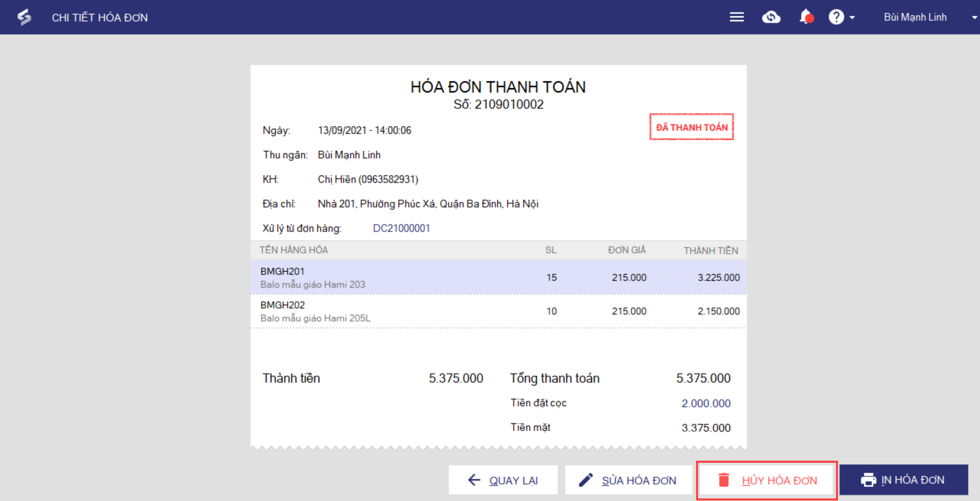Open the Bùi Mạnh Linh account name
980x501 pixels.
pos(915,17)
